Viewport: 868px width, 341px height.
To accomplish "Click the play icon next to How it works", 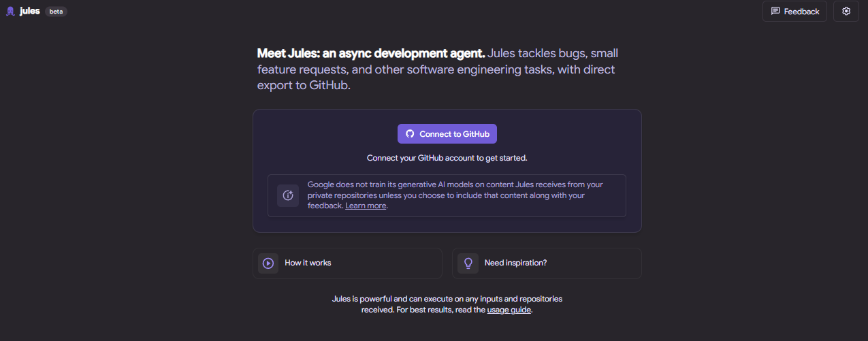I will (268, 263).
